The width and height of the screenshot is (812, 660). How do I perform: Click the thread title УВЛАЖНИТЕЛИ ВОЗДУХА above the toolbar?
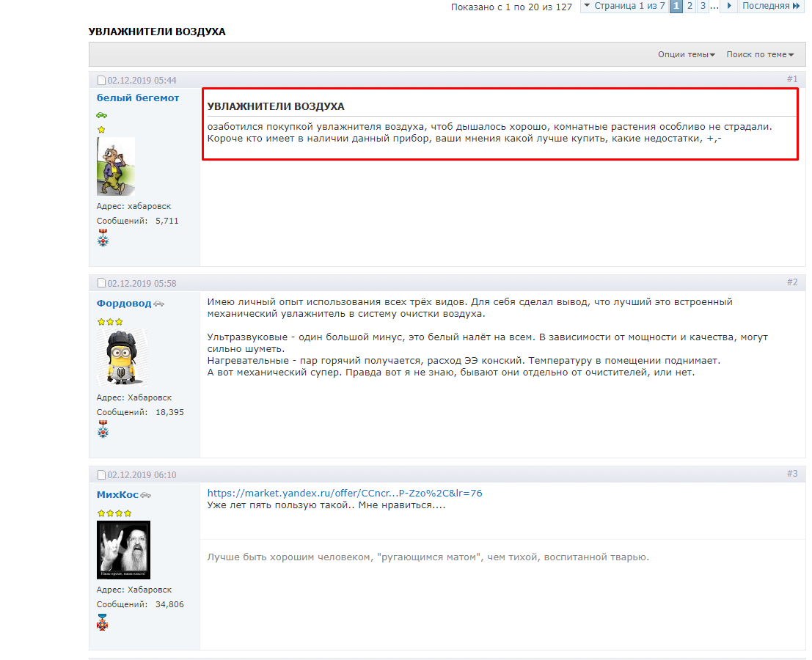click(x=157, y=32)
